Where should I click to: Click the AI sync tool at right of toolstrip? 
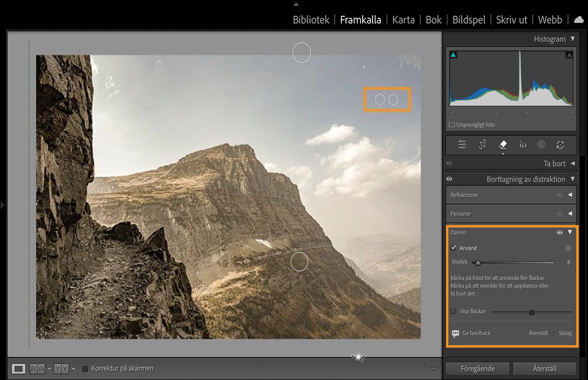click(561, 144)
